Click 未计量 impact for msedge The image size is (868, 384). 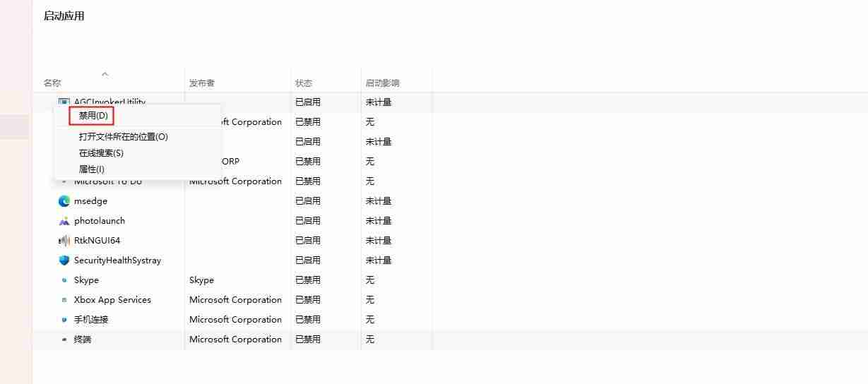(x=379, y=201)
